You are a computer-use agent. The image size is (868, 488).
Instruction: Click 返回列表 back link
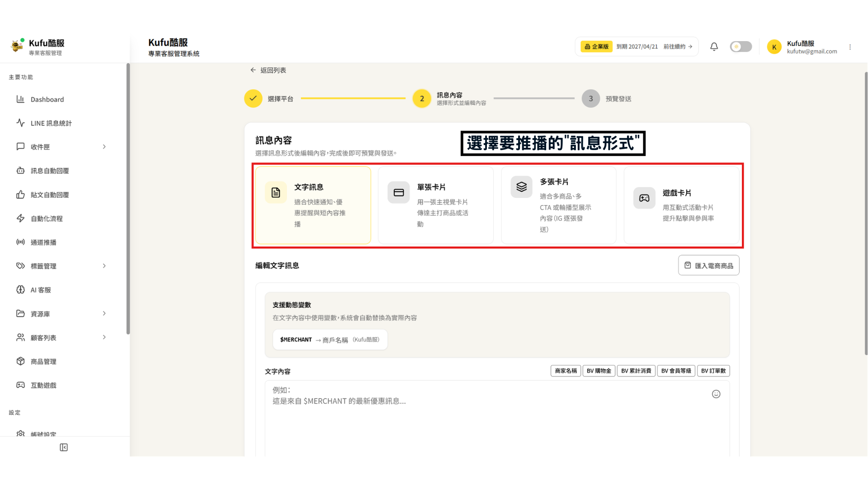(x=268, y=70)
